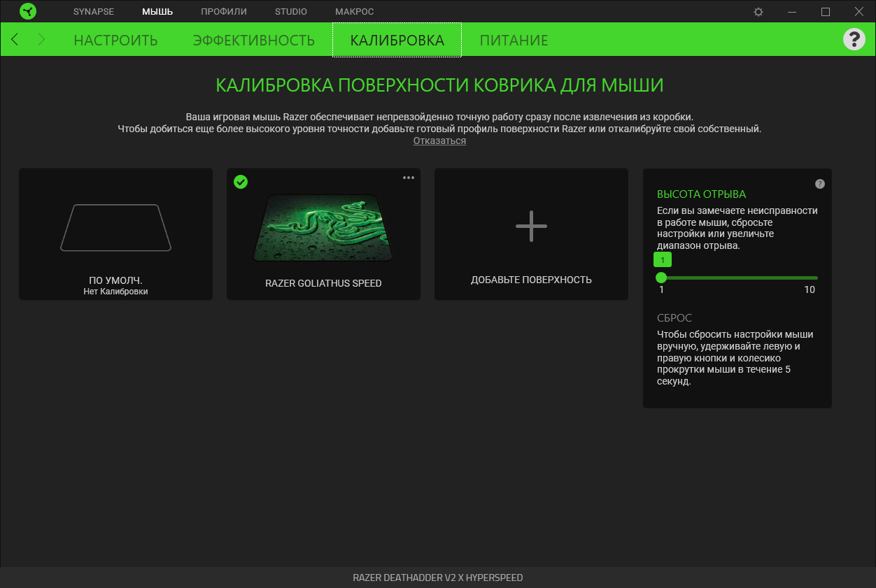Switch to the ПИТАНИЕ subtab

pos(514,40)
